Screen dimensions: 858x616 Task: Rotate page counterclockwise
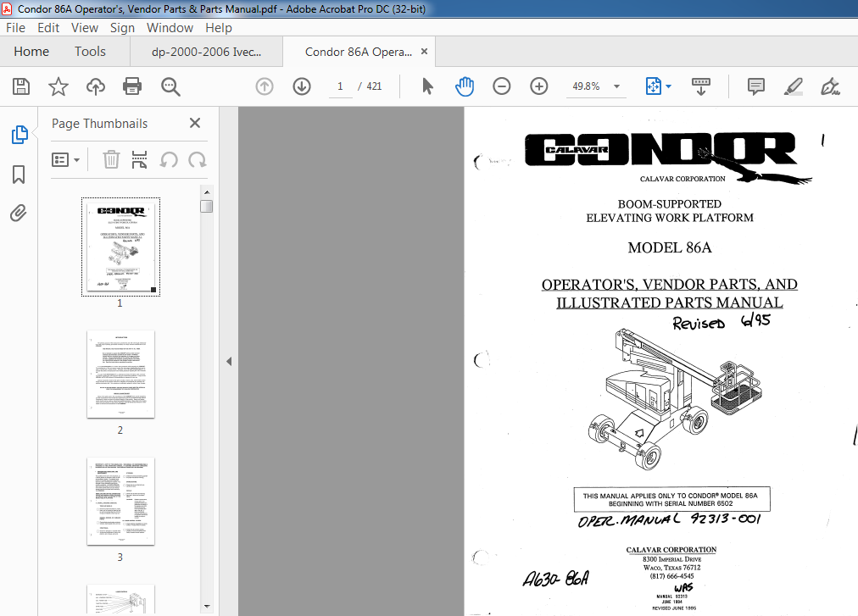(x=169, y=160)
